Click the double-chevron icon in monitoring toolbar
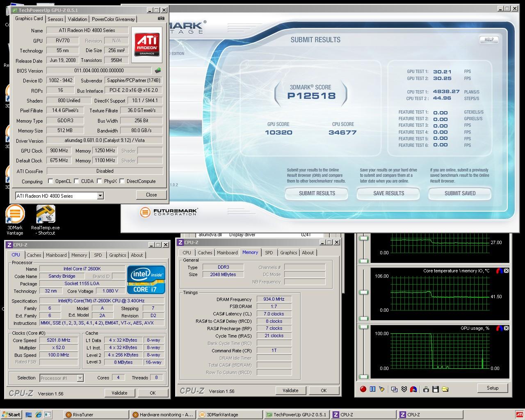The width and height of the screenshot is (525, 420). point(404,389)
